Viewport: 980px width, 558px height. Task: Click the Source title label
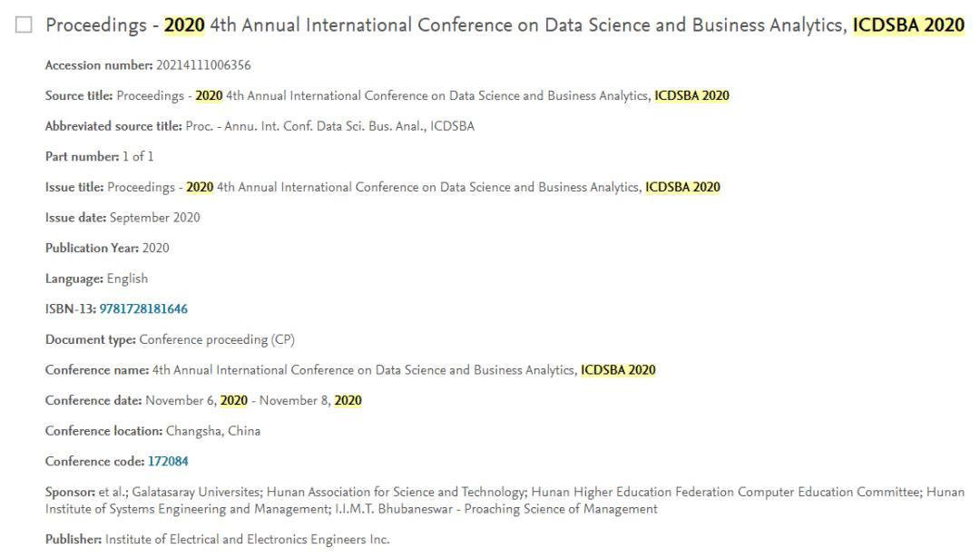(x=78, y=95)
